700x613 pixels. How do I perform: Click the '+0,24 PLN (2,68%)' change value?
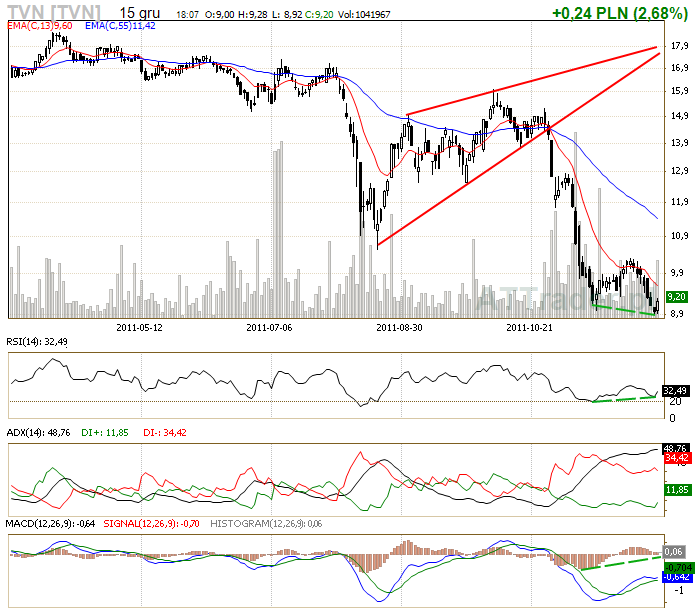pos(620,13)
